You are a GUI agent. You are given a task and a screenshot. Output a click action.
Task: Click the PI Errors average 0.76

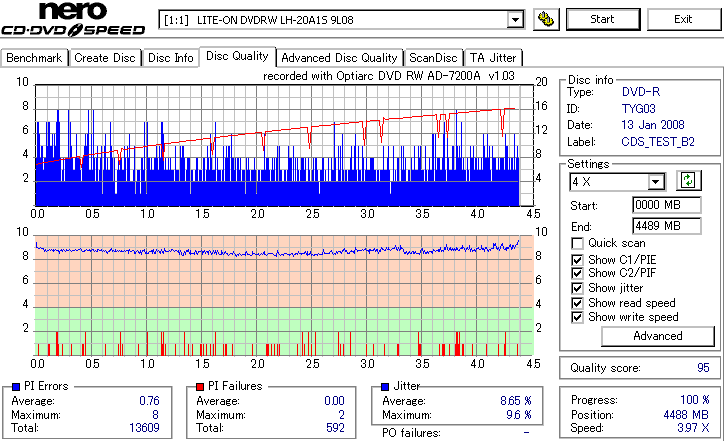(x=149, y=401)
